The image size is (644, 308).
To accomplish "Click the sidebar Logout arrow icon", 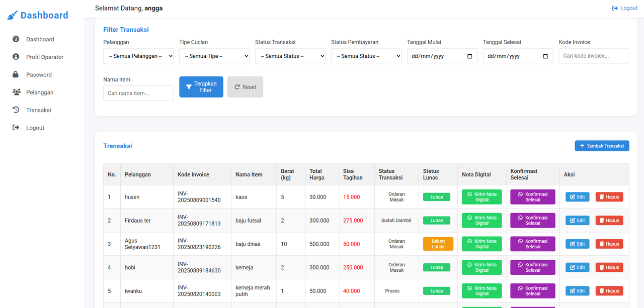I will (x=16, y=128).
